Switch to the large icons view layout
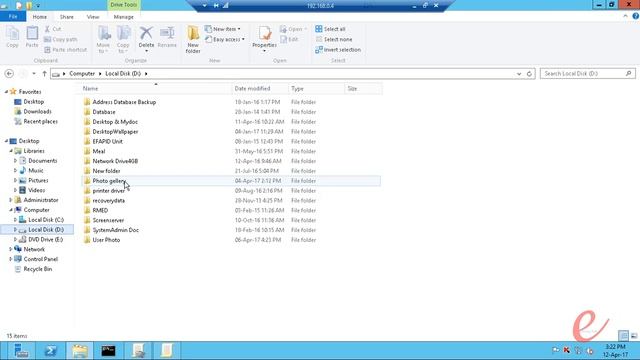Image resolution: width=640 pixels, height=360 pixels. coord(634,336)
